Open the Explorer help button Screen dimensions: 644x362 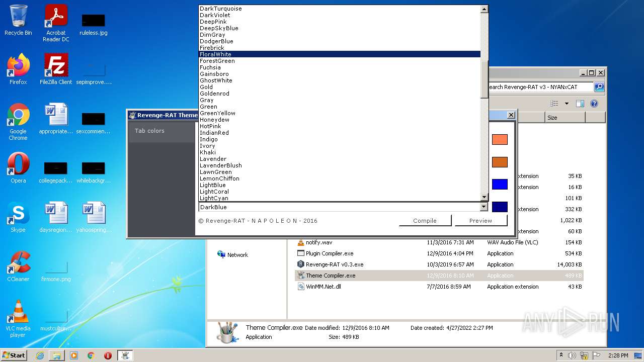[594, 104]
